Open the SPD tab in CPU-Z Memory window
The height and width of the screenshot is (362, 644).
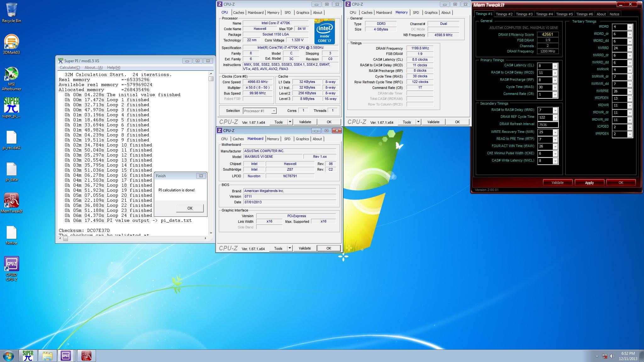pyautogui.click(x=416, y=13)
